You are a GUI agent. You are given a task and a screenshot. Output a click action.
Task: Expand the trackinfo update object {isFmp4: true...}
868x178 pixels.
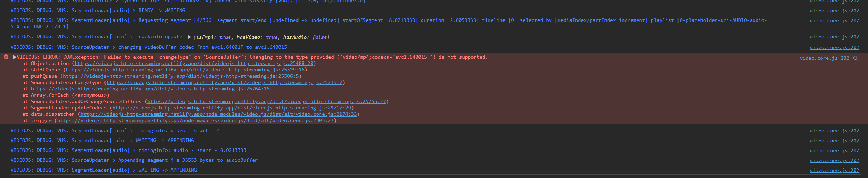pyautogui.click(x=189, y=37)
